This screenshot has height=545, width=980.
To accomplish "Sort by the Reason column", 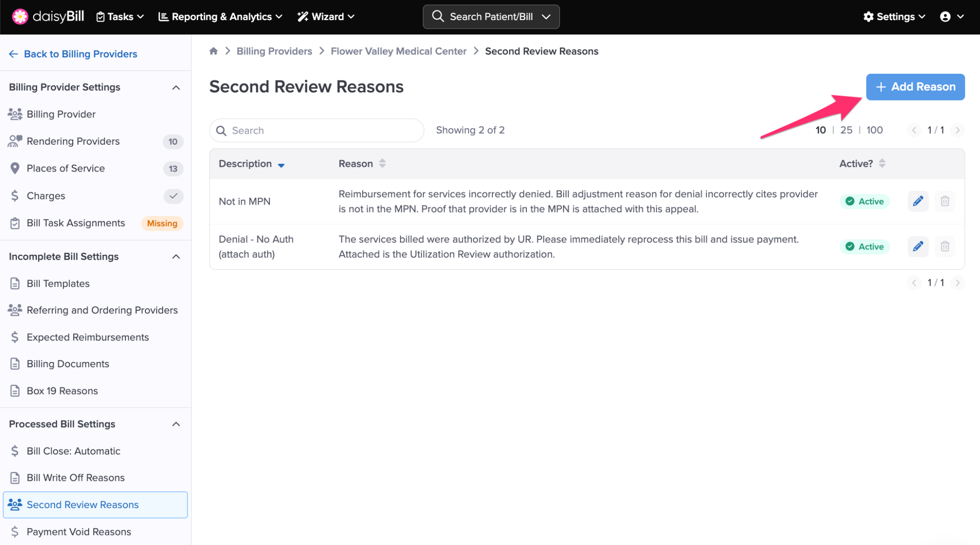I will coord(382,164).
